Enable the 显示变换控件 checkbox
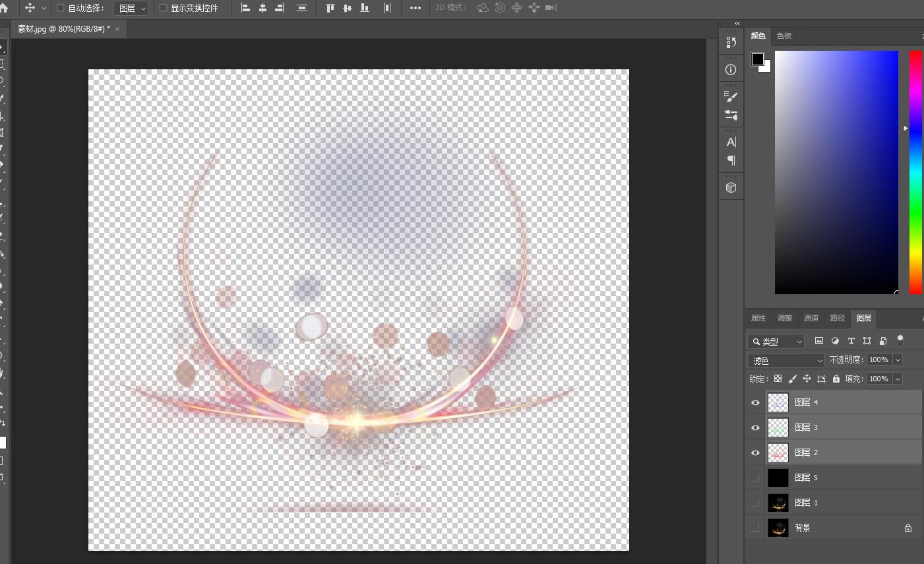This screenshot has width=924, height=564. point(164,8)
